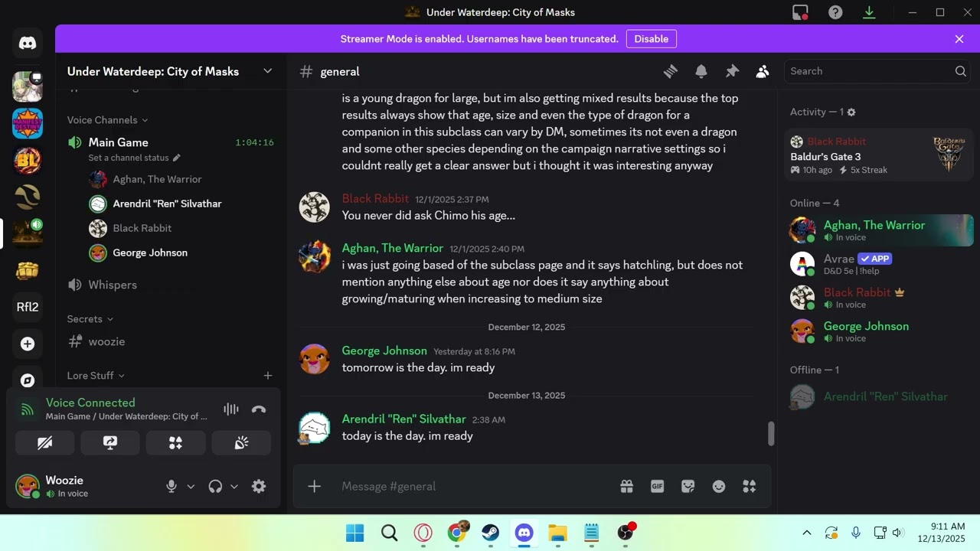Screen dimensions: 980x551
Task: Create channel in Lore Stuff category
Action: pos(267,376)
